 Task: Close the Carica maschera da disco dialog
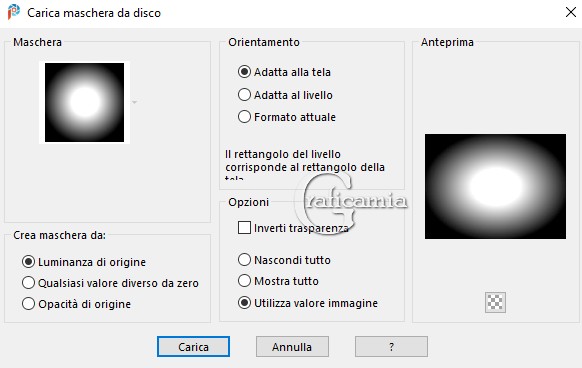(x=571, y=12)
